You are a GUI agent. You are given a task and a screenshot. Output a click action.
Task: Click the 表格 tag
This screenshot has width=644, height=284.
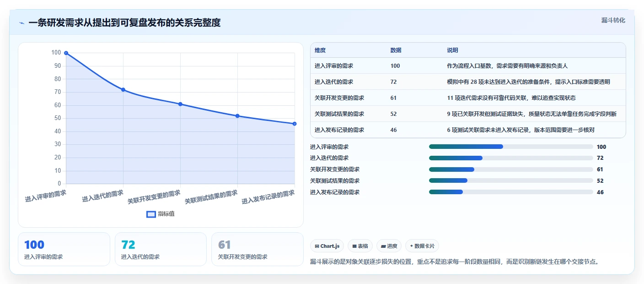point(360,246)
